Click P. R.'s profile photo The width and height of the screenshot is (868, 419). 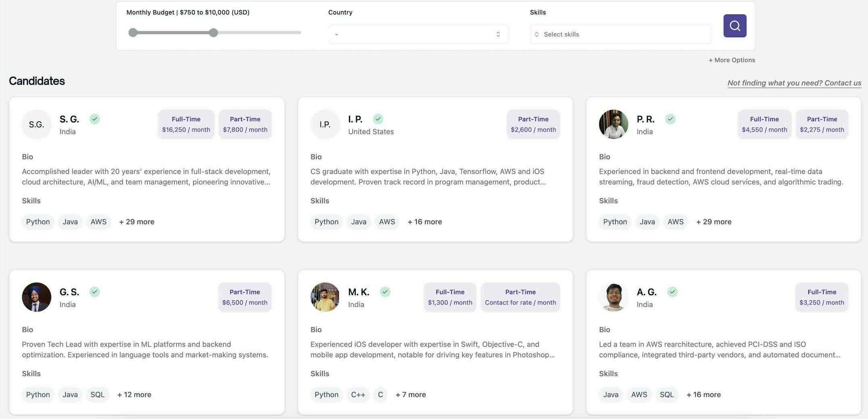[613, 124]
